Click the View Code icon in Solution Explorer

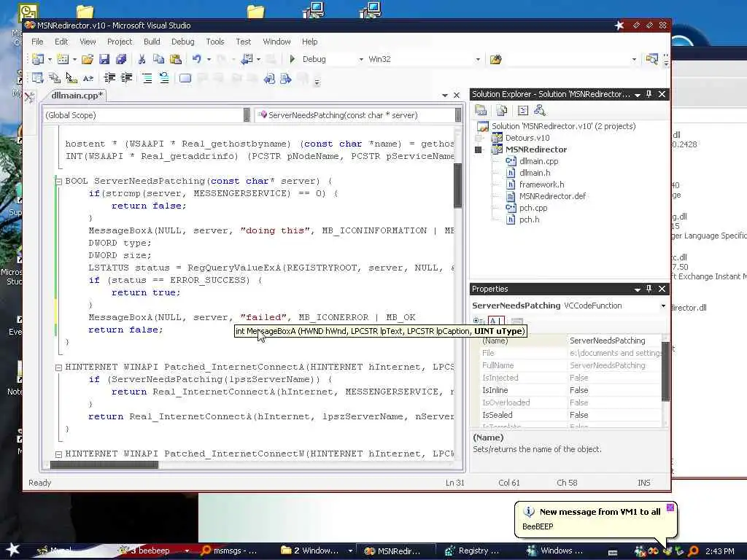click(x=523, y=111)
